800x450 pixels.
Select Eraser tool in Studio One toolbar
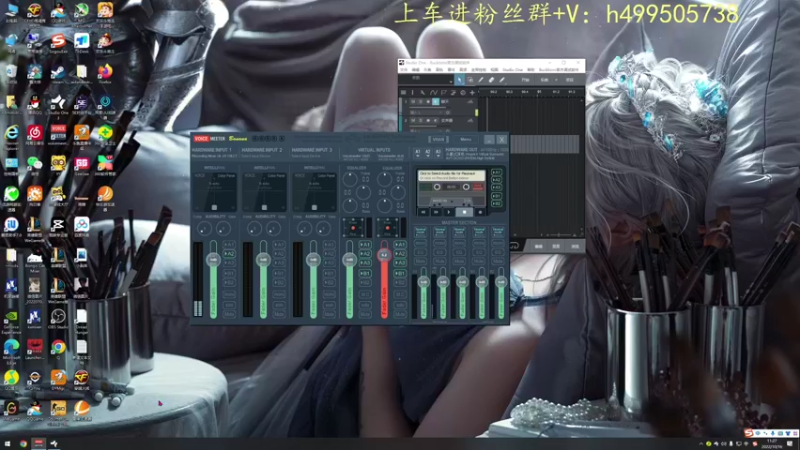491,80
